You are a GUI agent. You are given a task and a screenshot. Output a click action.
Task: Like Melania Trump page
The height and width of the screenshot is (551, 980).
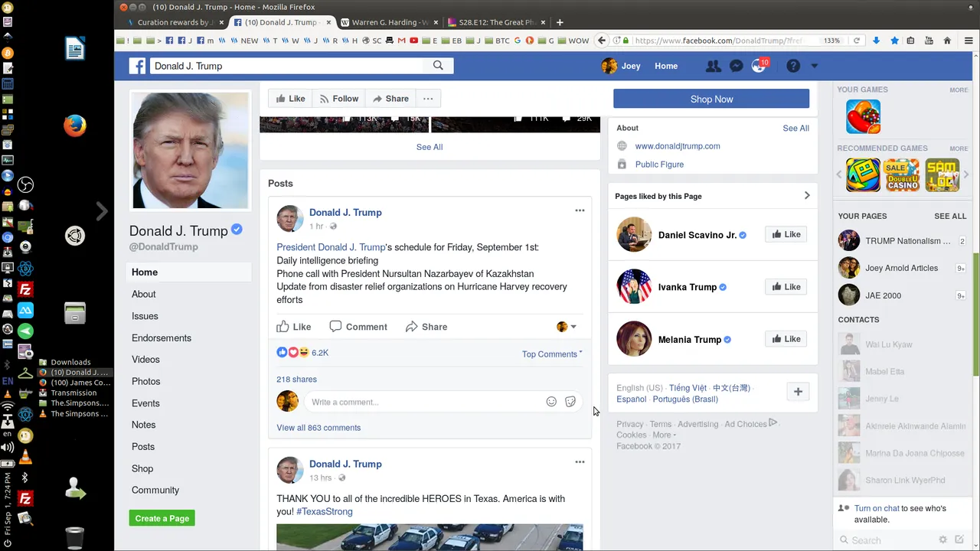786,339
